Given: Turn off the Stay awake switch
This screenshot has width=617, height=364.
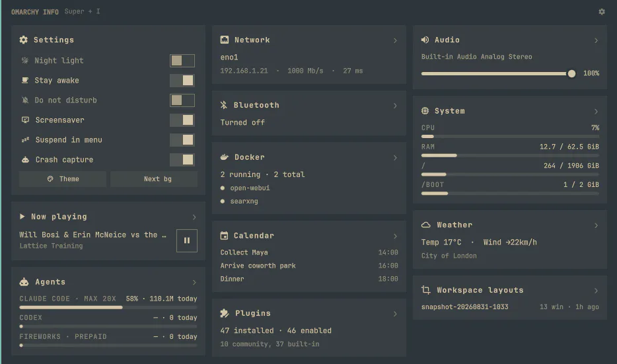Looking at the screenshot, I should coord(182,81).
